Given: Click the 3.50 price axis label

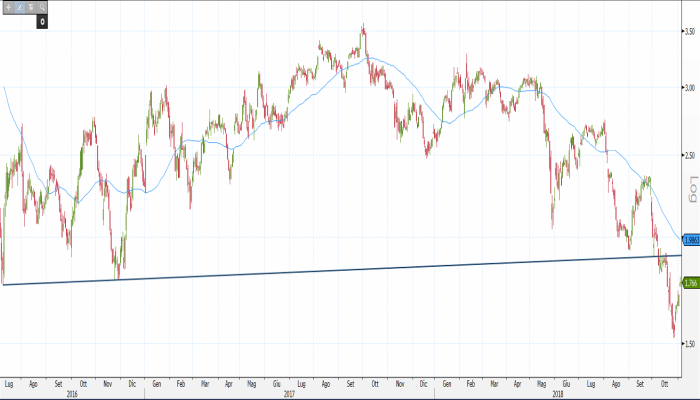Looking at the screenshot, I should (690, 31).
